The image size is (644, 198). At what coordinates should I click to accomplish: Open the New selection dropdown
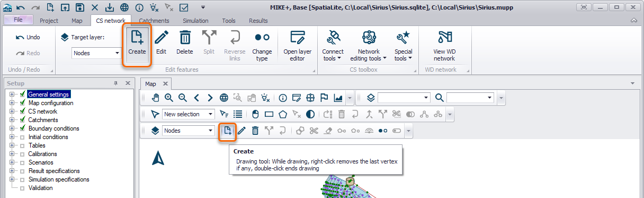tap(189, 114)
